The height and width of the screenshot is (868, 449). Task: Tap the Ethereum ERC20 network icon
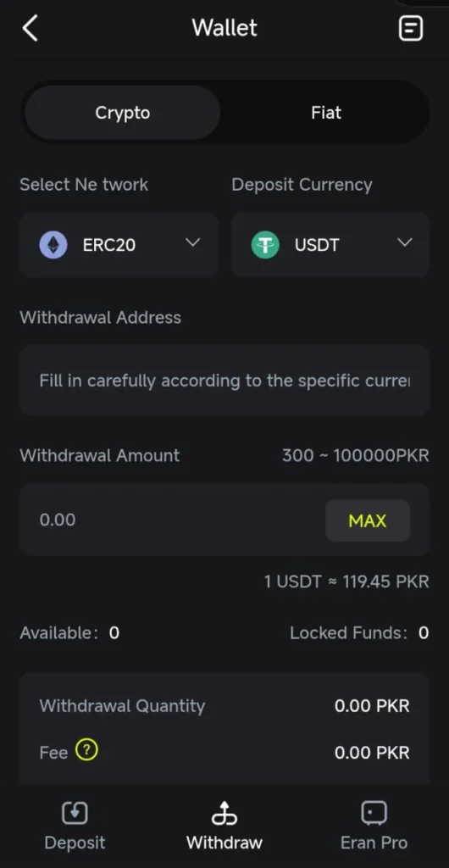[53, 245]
